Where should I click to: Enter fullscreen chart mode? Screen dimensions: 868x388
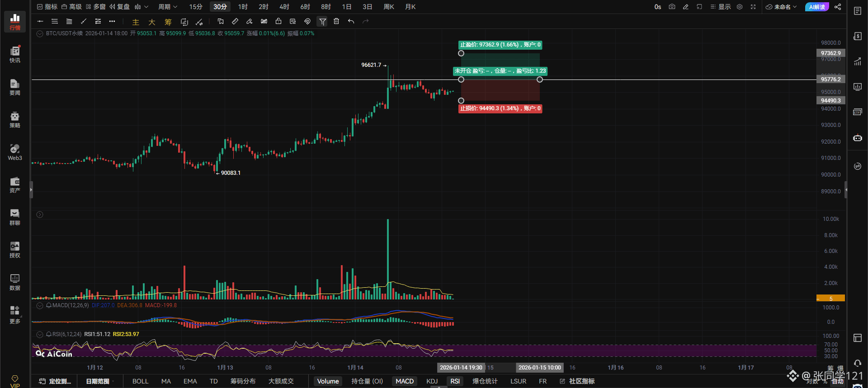pyautogui.click(x=753, y=7)
